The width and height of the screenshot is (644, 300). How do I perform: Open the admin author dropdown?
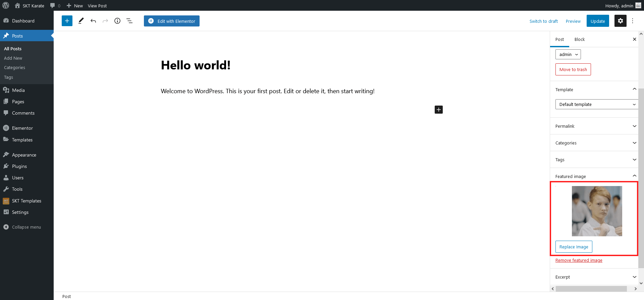click(x=568, y=54)
